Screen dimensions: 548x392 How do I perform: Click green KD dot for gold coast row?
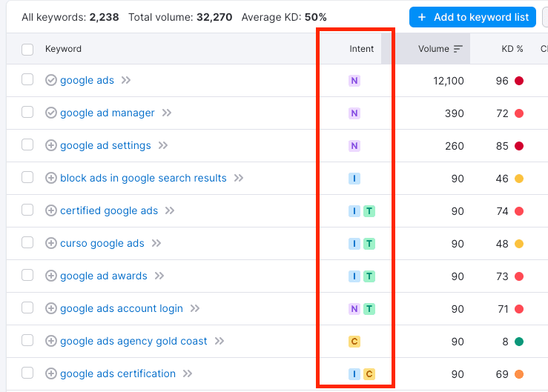(x=519, y=342)
